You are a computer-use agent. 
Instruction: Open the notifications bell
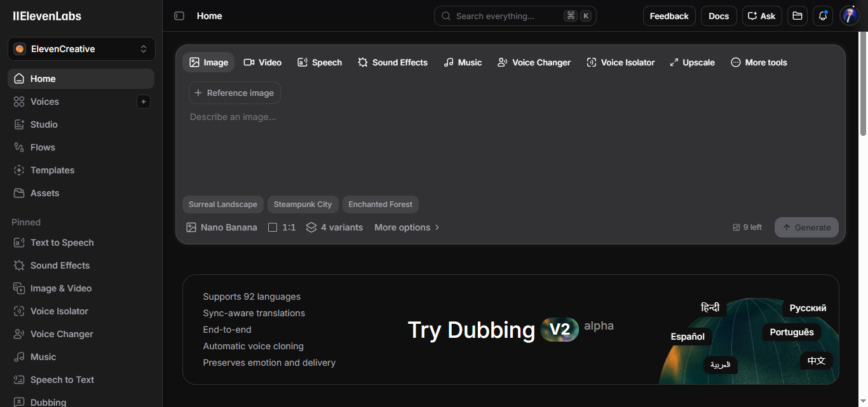click(823, 16)
